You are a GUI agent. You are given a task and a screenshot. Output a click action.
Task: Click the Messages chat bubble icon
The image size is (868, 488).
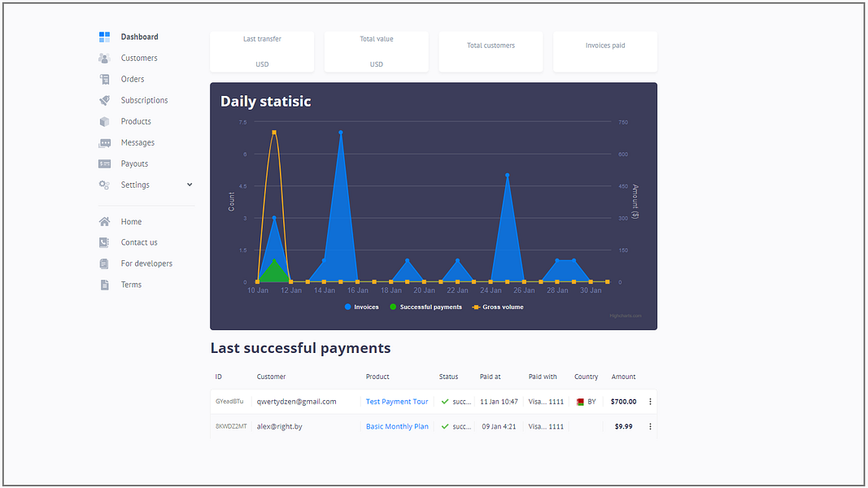[104, 142]
